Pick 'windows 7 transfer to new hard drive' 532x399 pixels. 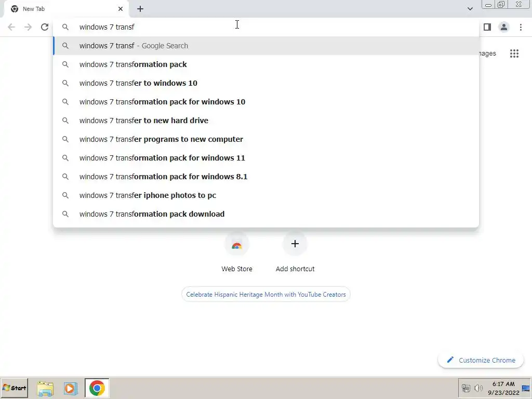(266, 121)
